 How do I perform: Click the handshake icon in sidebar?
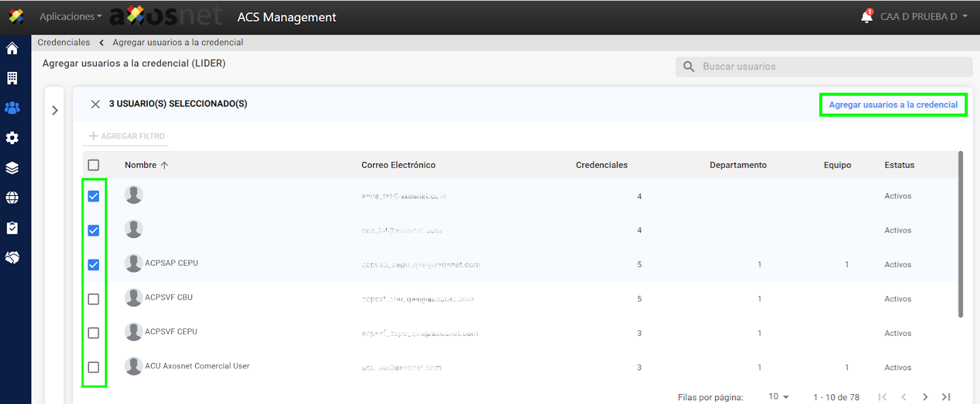12,258
